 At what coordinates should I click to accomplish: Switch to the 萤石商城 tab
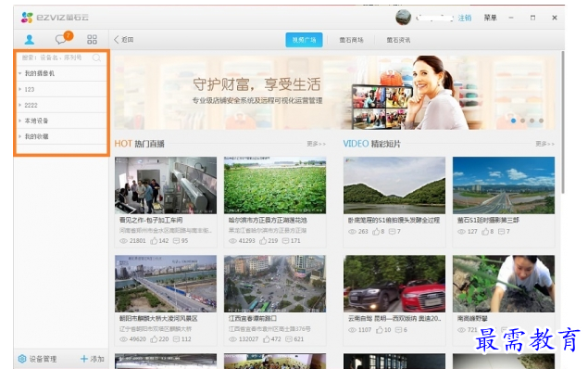coord(351,40)
